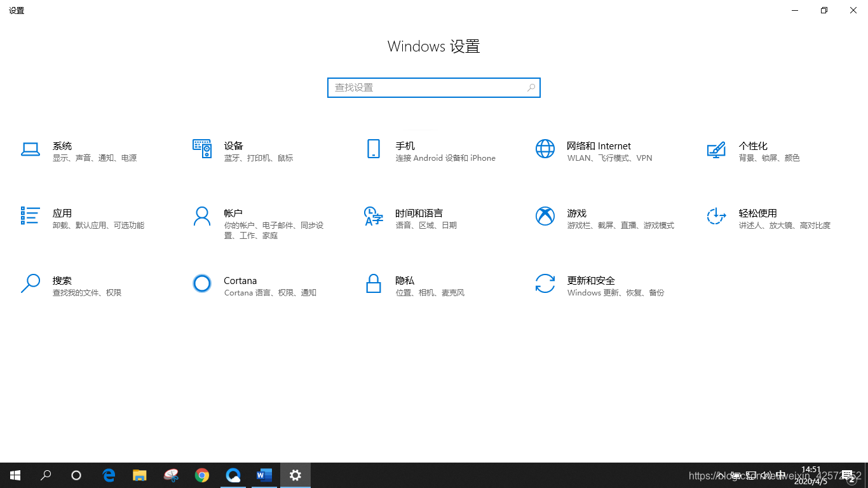Viewport: 868px width, 488px height.
Task: Click the text Windows 更新、恢复、备份
Action: (x=616, y=293)
